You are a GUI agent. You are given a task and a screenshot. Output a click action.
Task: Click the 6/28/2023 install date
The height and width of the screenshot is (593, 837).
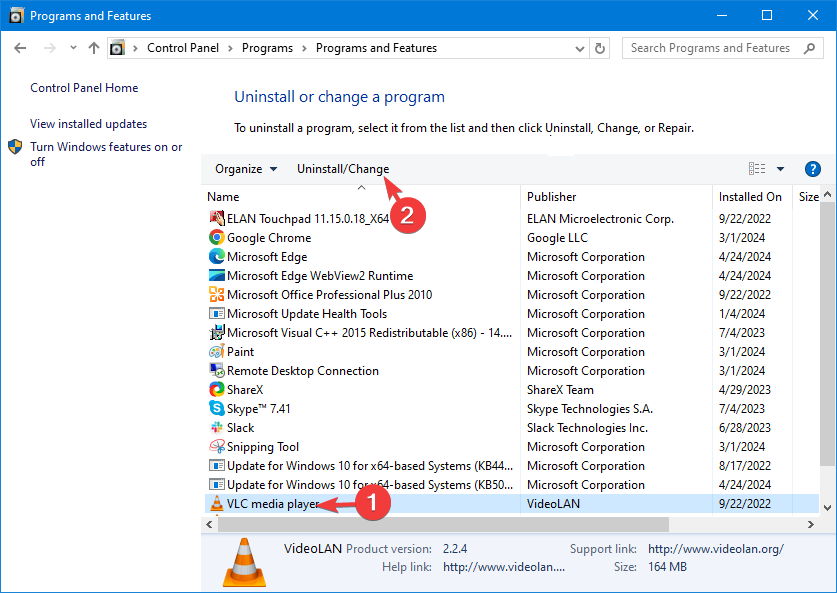click(745, 428)
